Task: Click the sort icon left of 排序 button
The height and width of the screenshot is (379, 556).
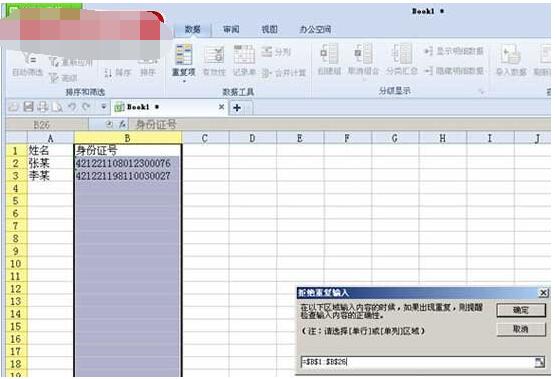Action: [x=109, y=73]
